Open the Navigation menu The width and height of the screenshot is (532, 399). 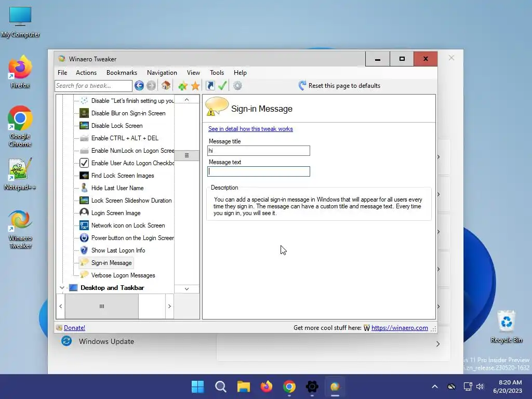tap(162, 73)
